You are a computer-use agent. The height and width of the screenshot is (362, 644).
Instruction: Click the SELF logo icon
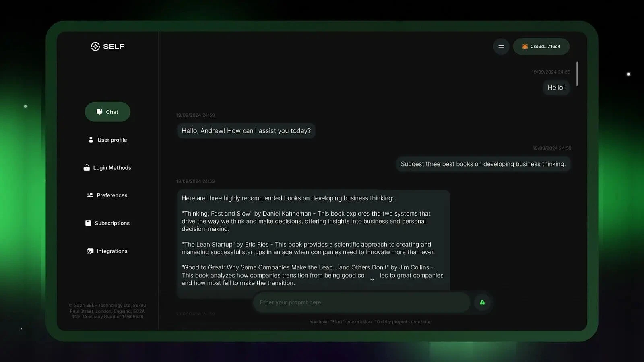pos(95,47)
